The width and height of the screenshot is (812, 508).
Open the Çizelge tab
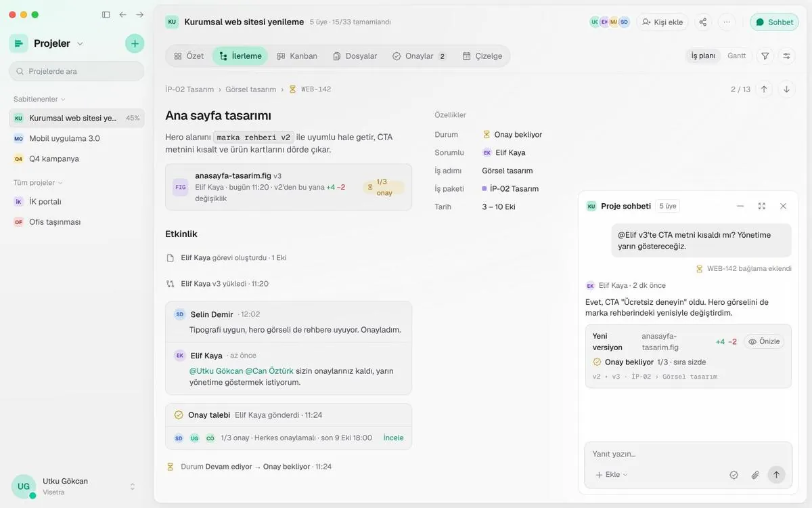(482, 56)
